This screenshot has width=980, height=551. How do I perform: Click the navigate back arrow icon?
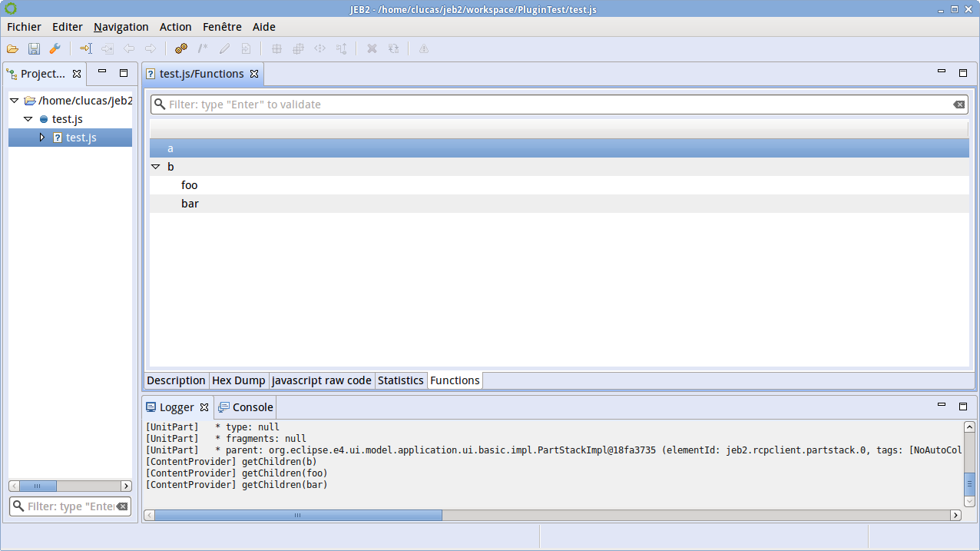click(x=129, y=48)
